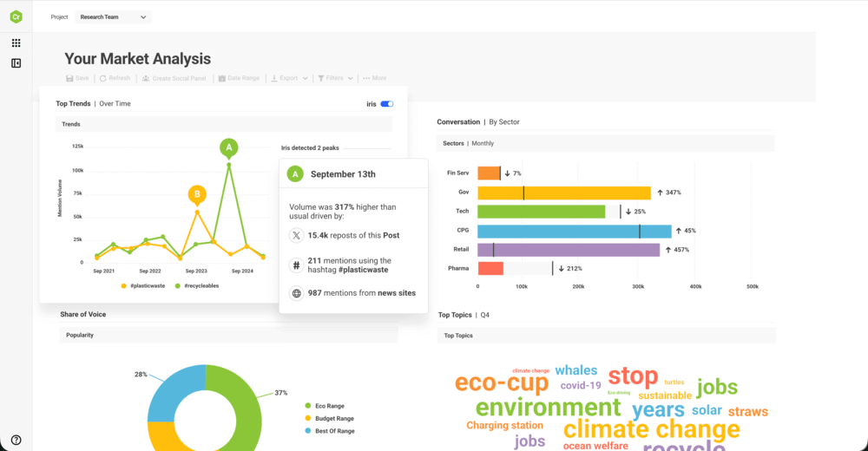
Task: Click Refresh in the toolbar
Action: coord(115,78)
